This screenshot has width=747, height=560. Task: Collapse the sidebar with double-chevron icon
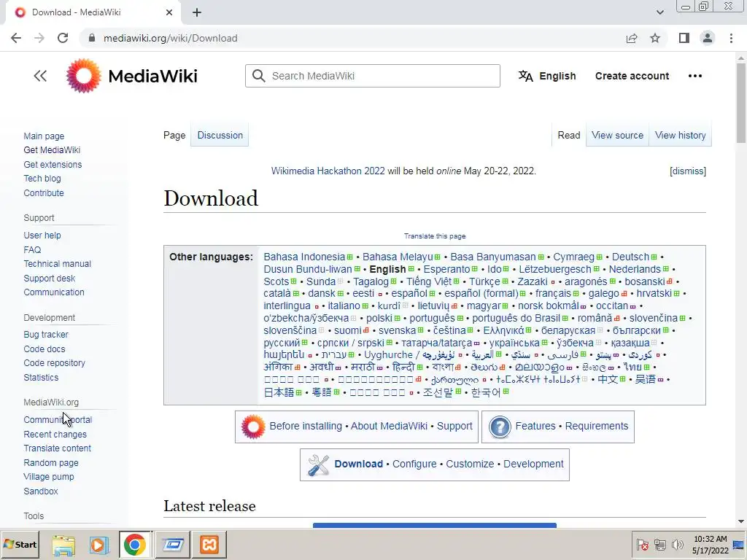pos(40,76)
